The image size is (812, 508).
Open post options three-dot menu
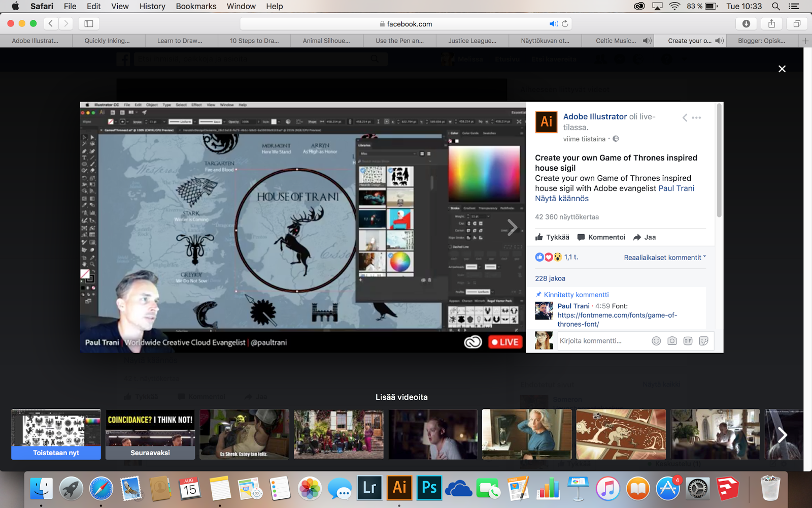[696, 117]
